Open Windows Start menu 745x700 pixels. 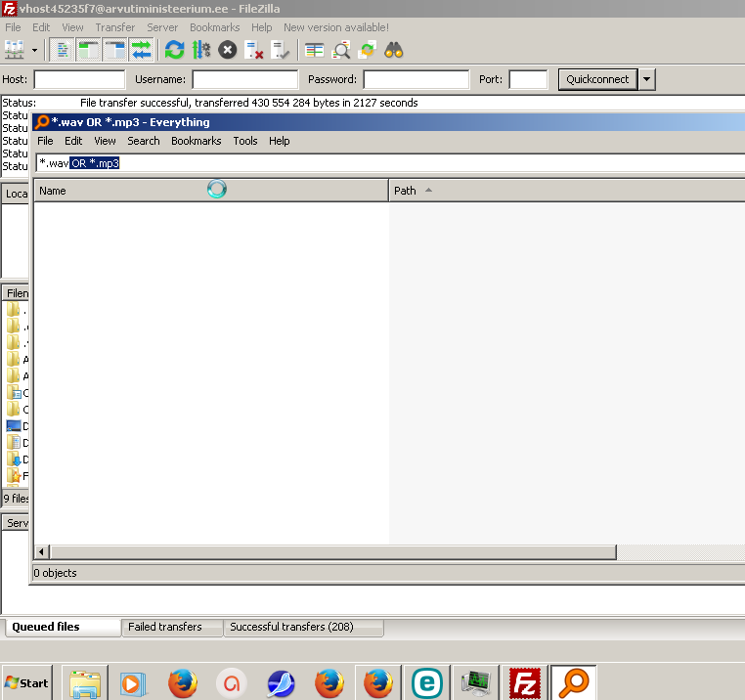(x=26, y=683)
